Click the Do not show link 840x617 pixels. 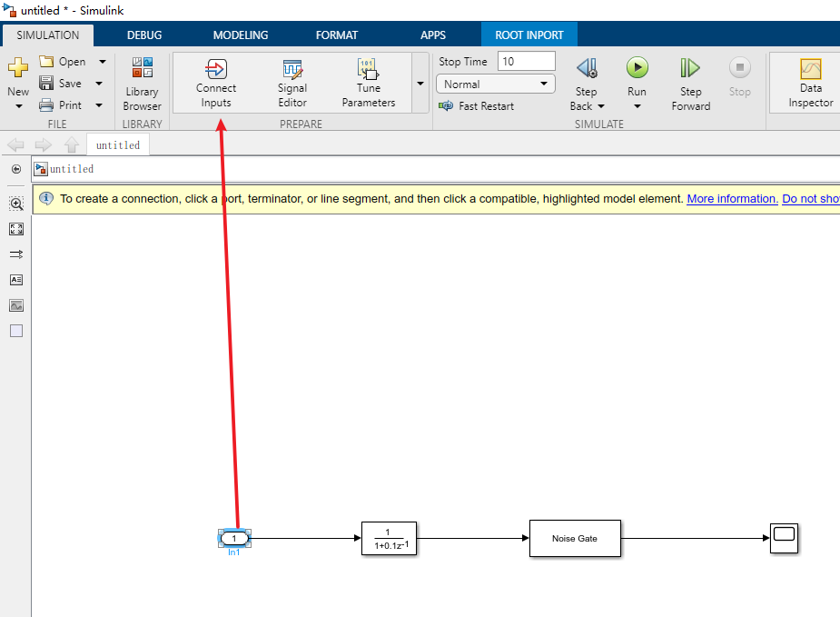[x=811, y=198]
